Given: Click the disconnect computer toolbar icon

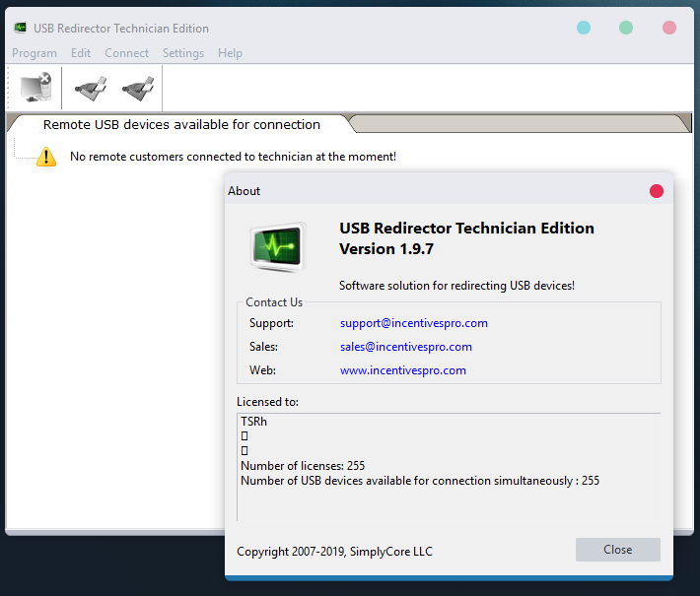Looking at the screenshot, I should (x=36, y=87).
